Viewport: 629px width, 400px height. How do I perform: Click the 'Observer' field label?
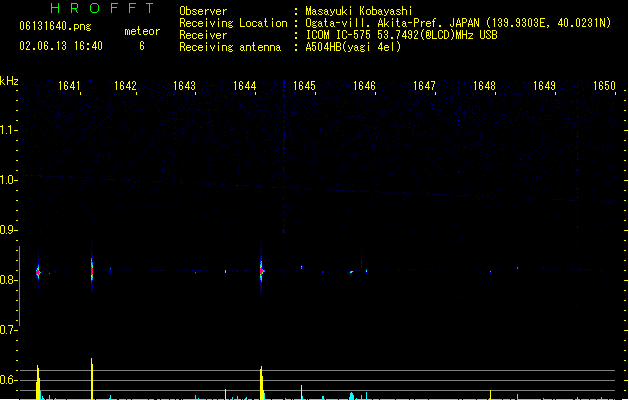coord(203,11)
